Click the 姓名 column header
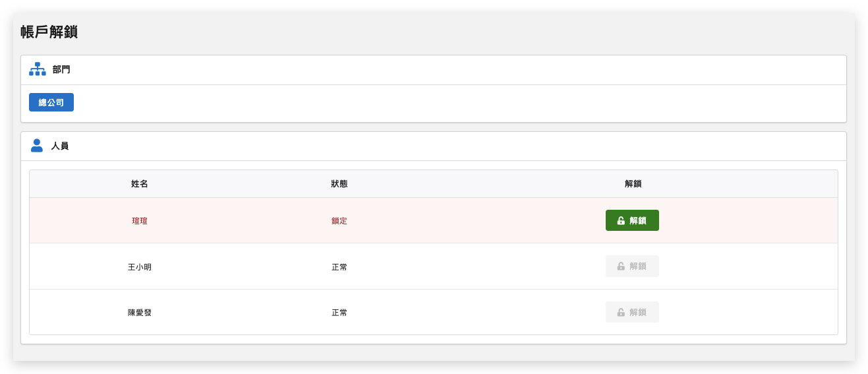 pos(140,184)
